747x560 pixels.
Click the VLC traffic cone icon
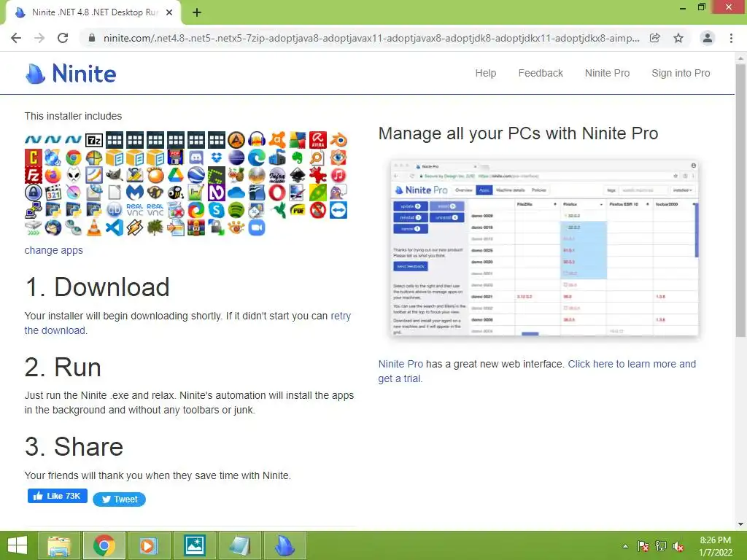pyautogui.click(x=94, y=227)
